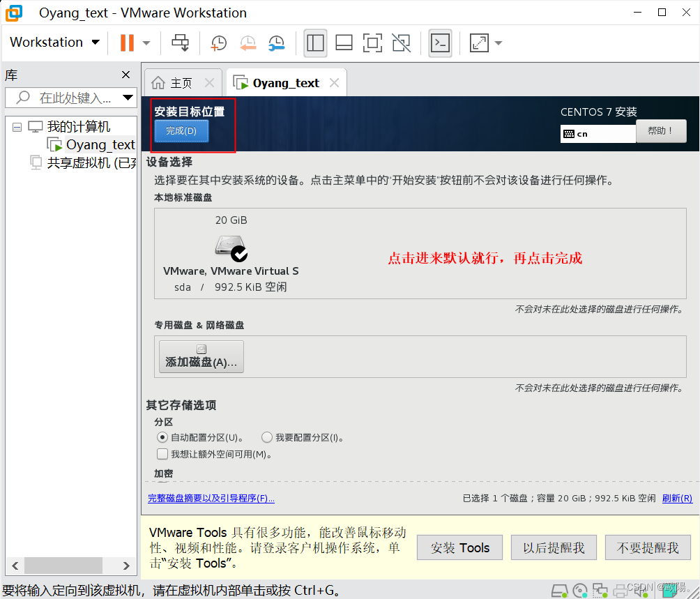Select 我要配置分区(I) radio button

pyautogui.click(x=267, y=437)
